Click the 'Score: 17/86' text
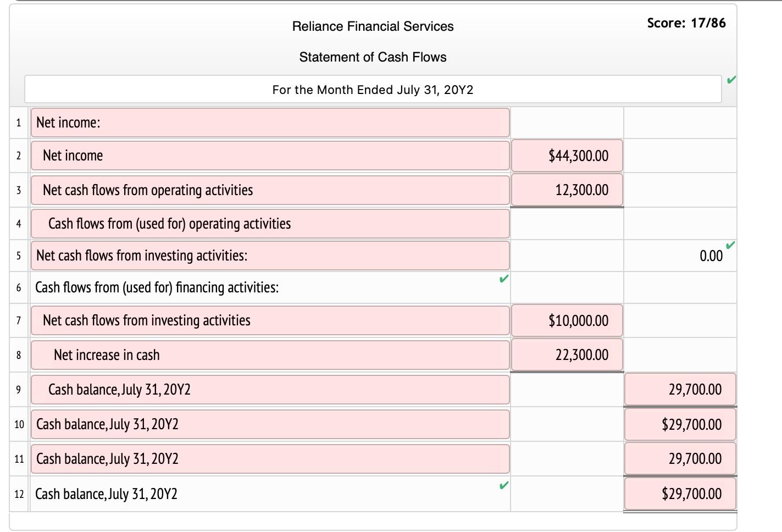The width and height of the screenshot is (782, 532). [x=686, y=23]
